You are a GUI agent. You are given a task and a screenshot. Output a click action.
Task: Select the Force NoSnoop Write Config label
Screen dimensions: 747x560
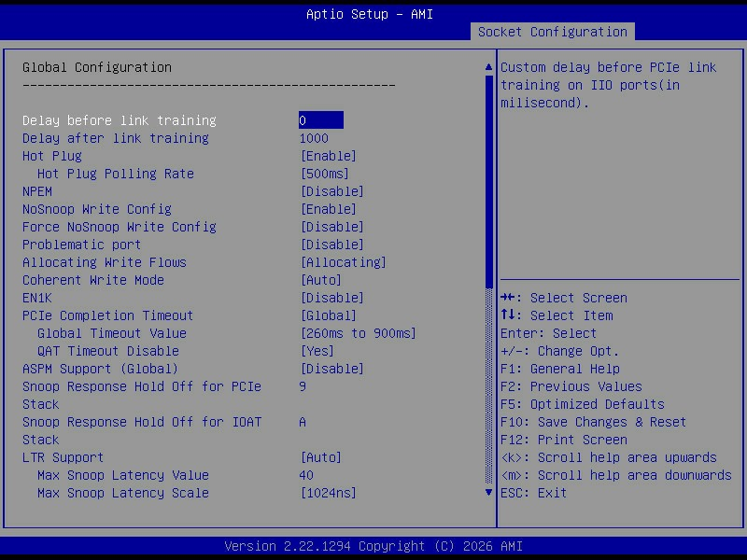120,227
